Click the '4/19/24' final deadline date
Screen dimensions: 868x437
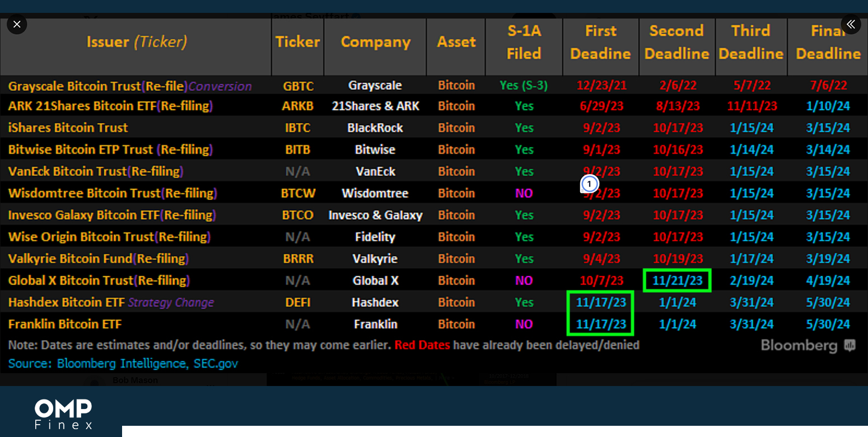click(828, 281)
